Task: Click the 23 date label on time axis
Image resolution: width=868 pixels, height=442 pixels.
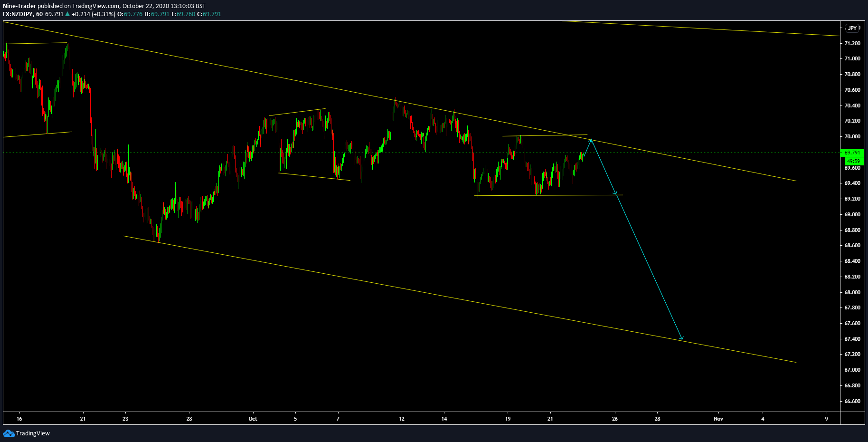Action: pos(125,419)
